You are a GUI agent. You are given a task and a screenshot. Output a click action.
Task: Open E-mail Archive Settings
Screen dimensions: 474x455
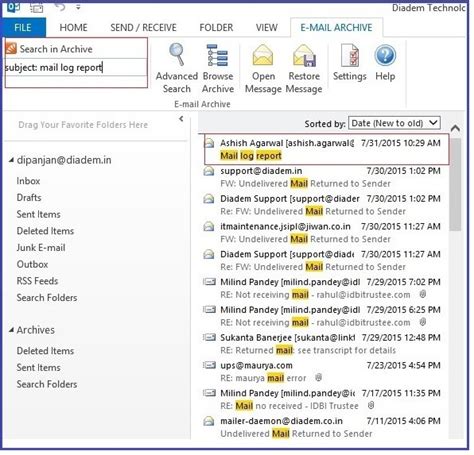[x=350, y=63]
